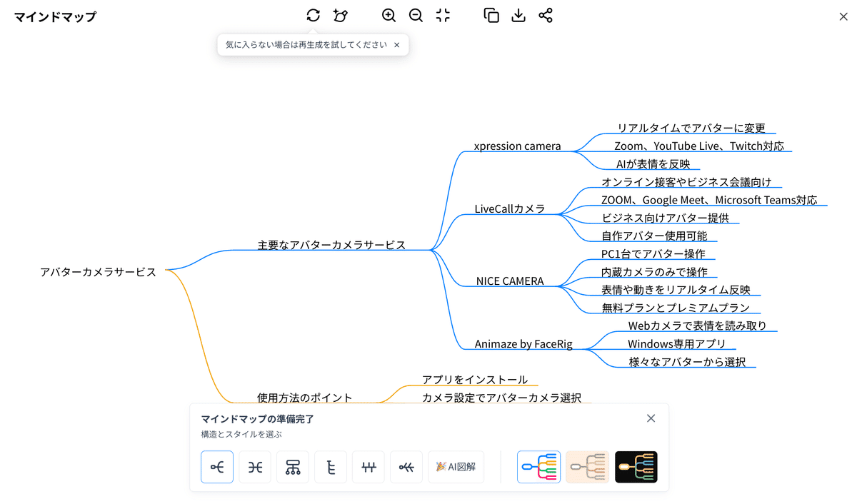Screen dimensions: 857x504
Task: Zoom out of the mind map
Action: [416, 15]
